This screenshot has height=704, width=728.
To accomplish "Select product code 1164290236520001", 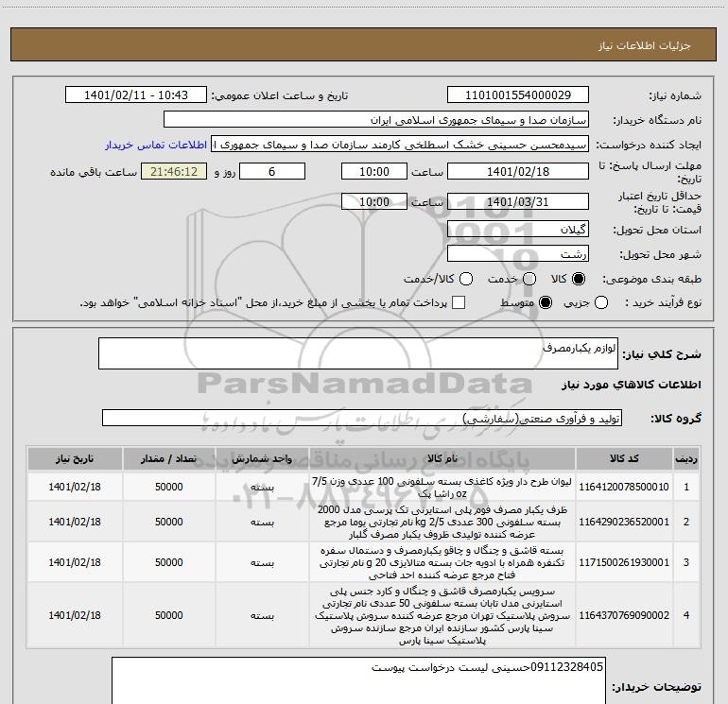I will [x=624, y=522].
